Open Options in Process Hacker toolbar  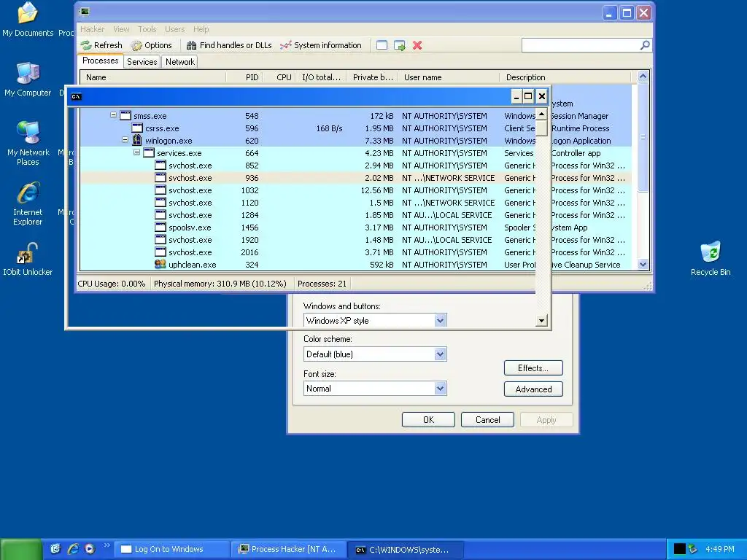click(152, 45)
